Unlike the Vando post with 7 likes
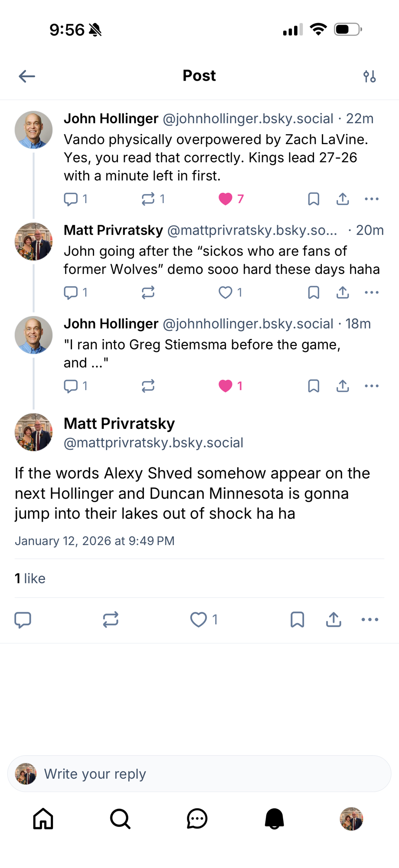Image resolution: width=399 pixels, height=868 pixels. pyautogui.click(x=226, y=199)
